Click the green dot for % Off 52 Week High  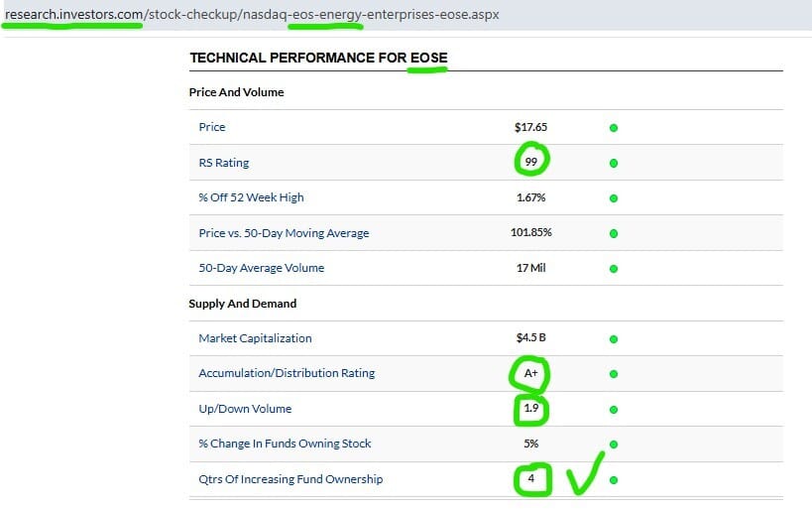[614, 198]
